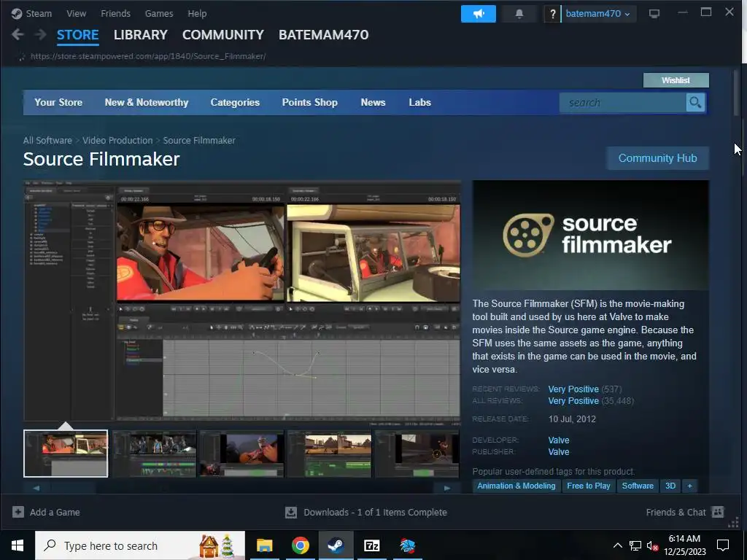
Task: Open Video Production breadcrumb
Action: (x=117, y=141)
